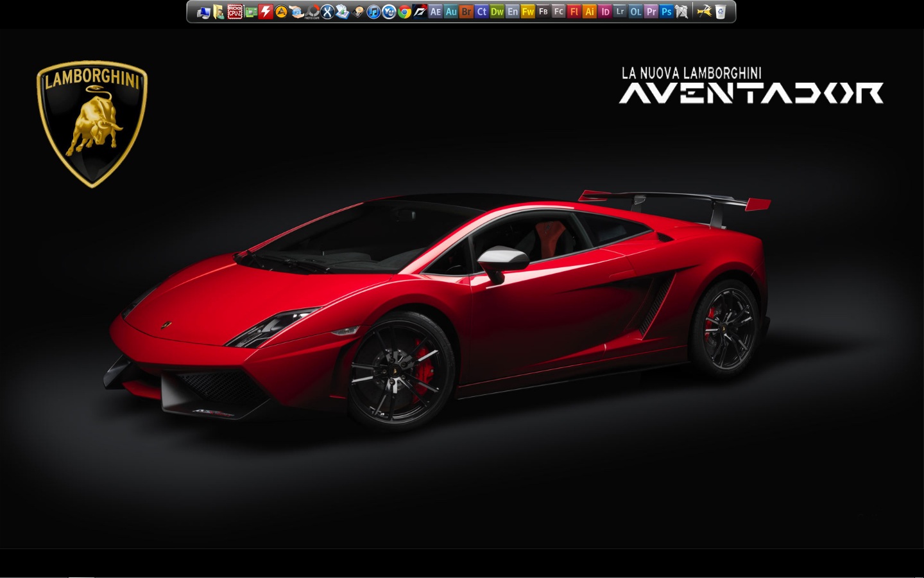Launch Need for Speed from the dock

click(420, 12)
